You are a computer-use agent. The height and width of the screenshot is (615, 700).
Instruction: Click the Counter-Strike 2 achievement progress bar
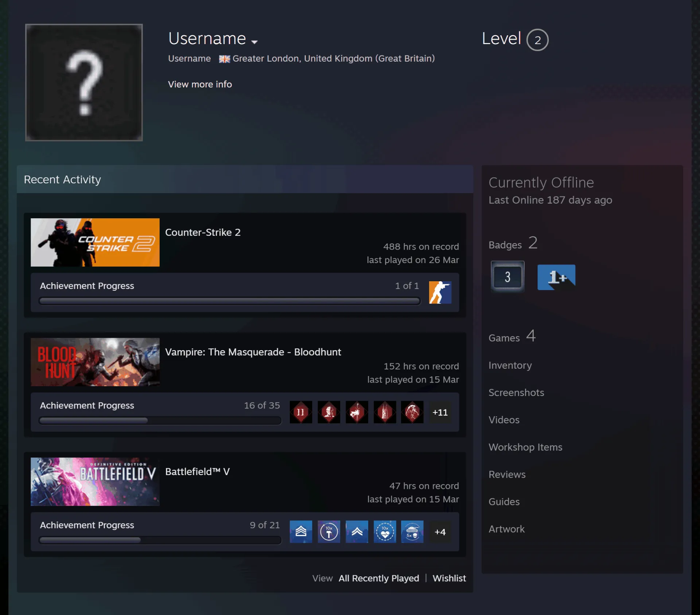pos(230,301)
